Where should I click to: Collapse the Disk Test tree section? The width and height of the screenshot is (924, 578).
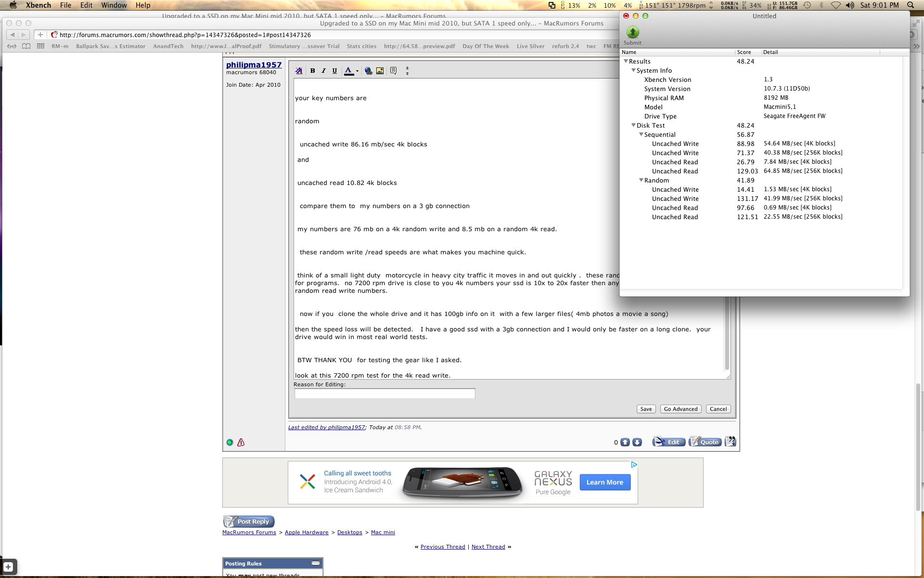pyautogui.click(x=633, y=125)
